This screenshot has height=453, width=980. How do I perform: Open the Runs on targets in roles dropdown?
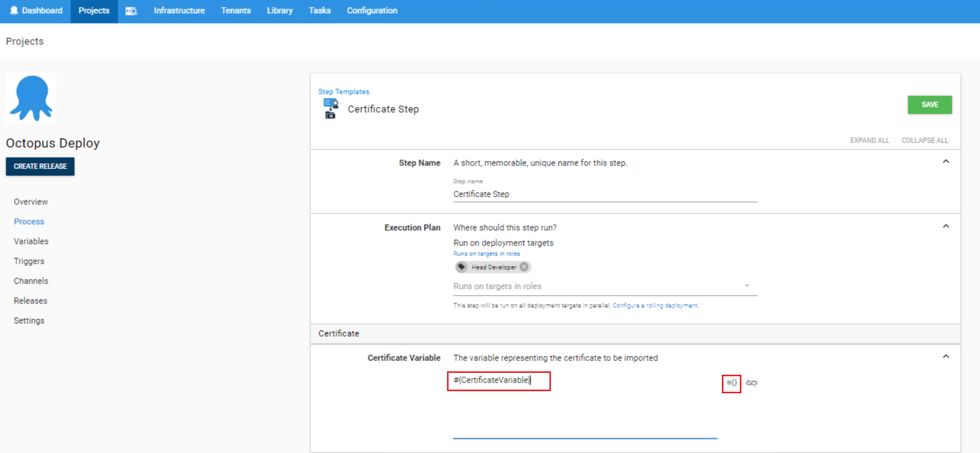[x=747, y=285]
